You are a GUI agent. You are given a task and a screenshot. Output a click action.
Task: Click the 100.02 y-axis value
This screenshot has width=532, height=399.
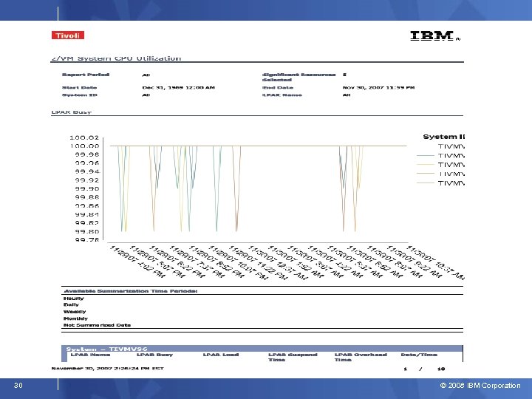point(84,137)
